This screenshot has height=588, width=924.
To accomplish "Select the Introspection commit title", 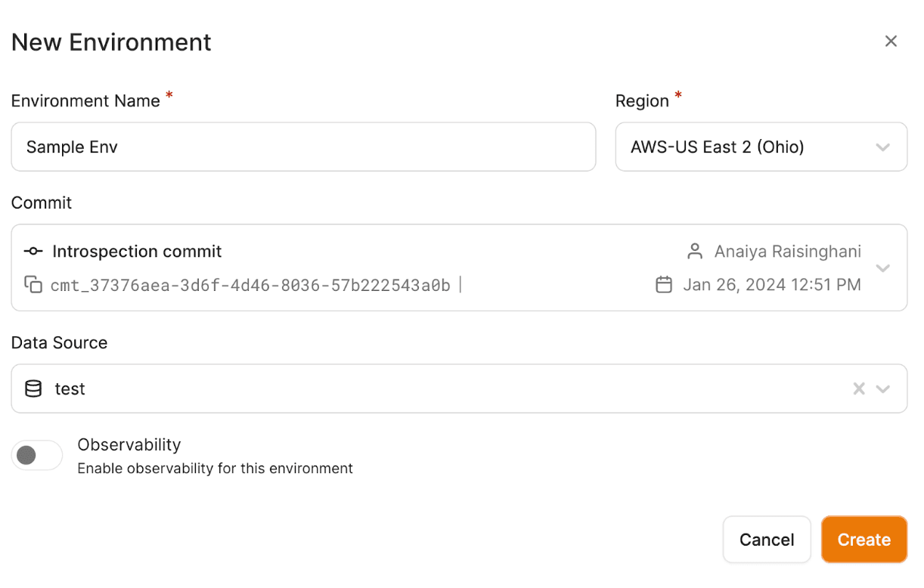I will [x=137, y=252].
